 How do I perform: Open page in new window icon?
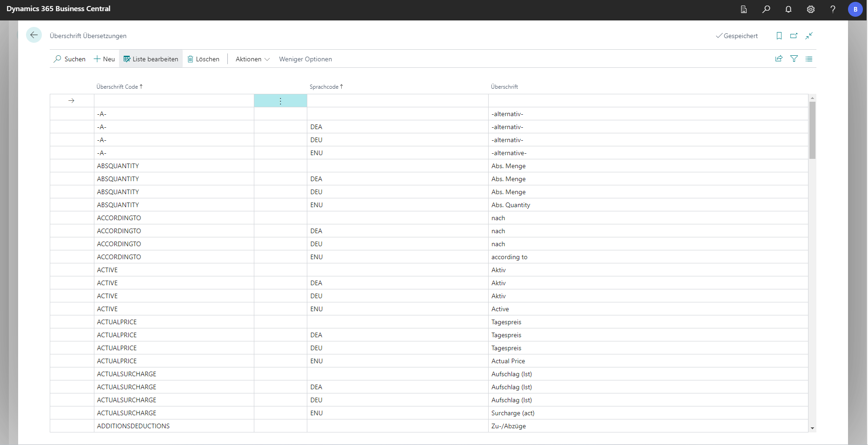(794, 36)
